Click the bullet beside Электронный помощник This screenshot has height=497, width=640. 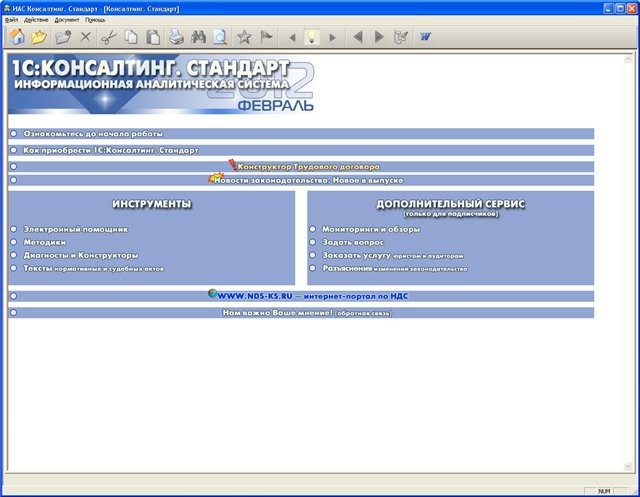pos(13,229)
